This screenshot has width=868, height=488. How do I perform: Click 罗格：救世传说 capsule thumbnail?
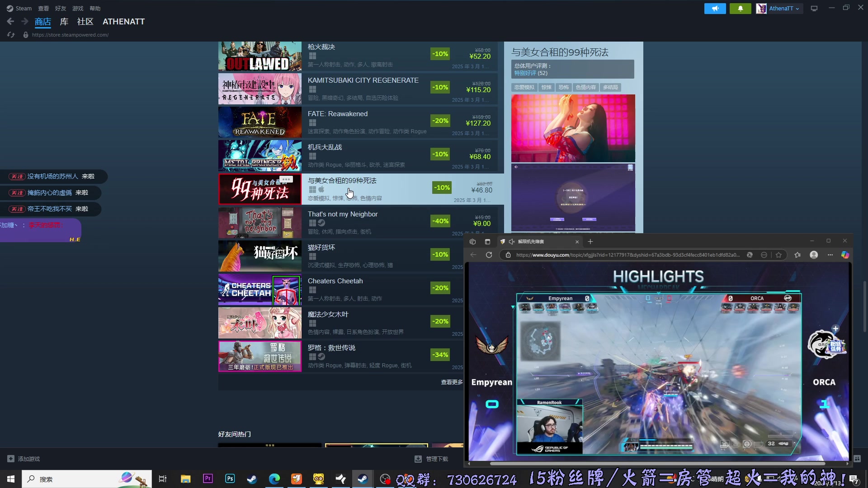pyautogui.click(x=260, y=357)
